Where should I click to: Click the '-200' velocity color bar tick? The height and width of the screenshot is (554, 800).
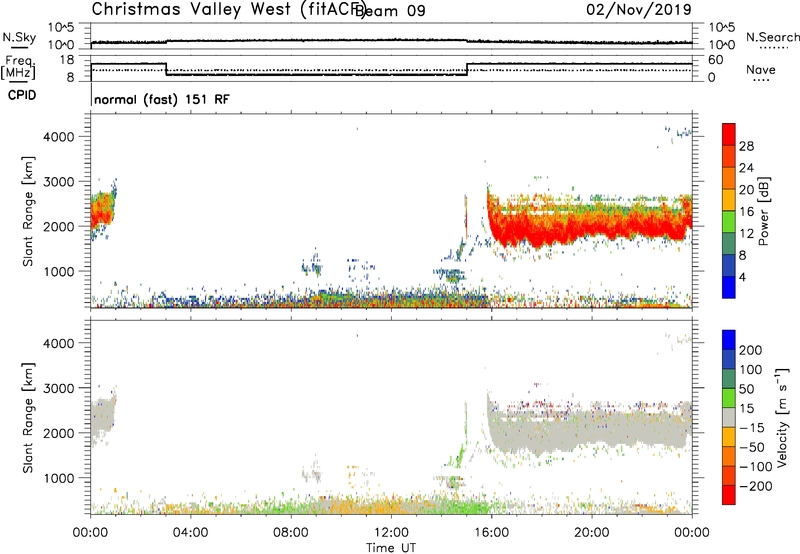(755, 486)
